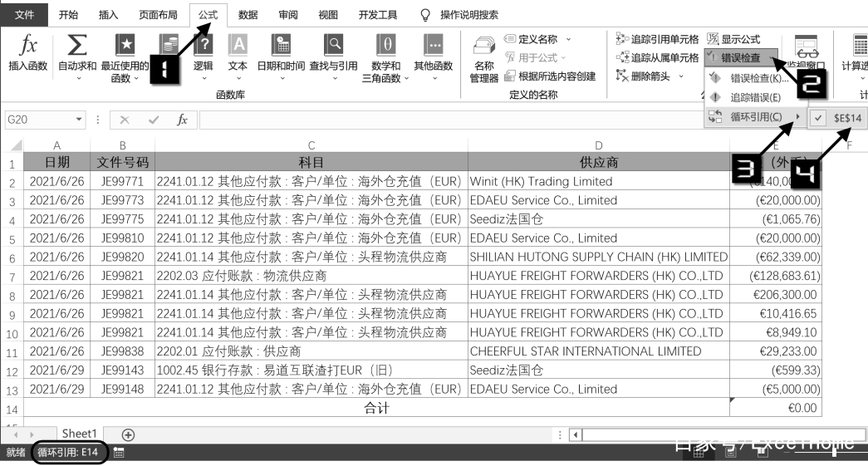Click the horizontal scrollbar left arrow
This screenshot has height=466, width=868.
tap(575, 435)
